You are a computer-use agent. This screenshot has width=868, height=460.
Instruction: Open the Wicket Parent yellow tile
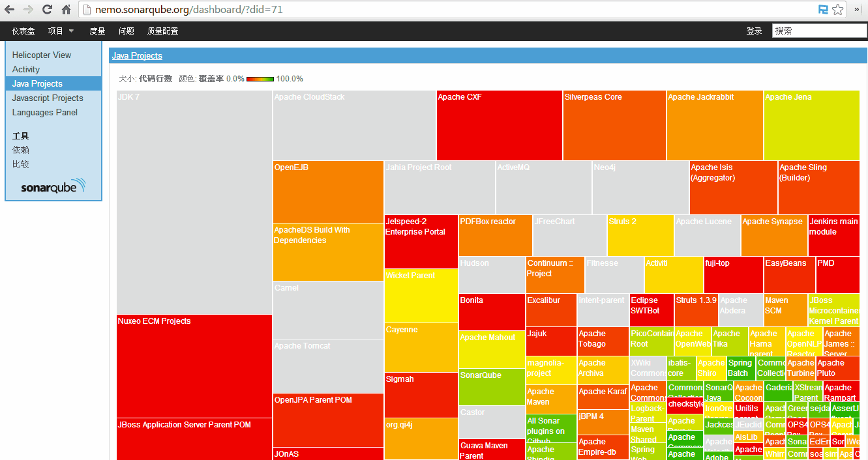click(421, 296)
